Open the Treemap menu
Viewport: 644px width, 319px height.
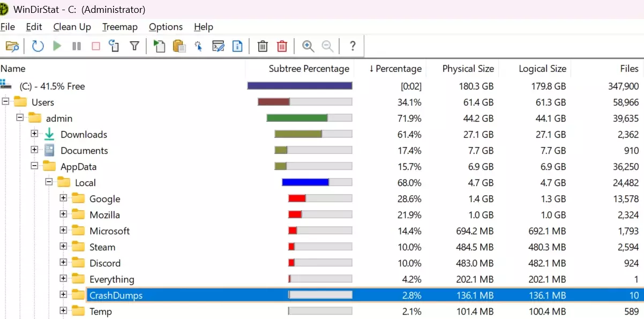[x=120, y=27]
